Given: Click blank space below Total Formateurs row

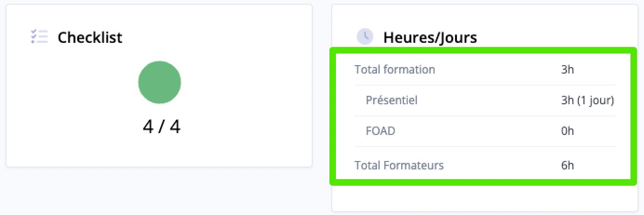Looking at the screenshot, I should [x=484, y=195].
